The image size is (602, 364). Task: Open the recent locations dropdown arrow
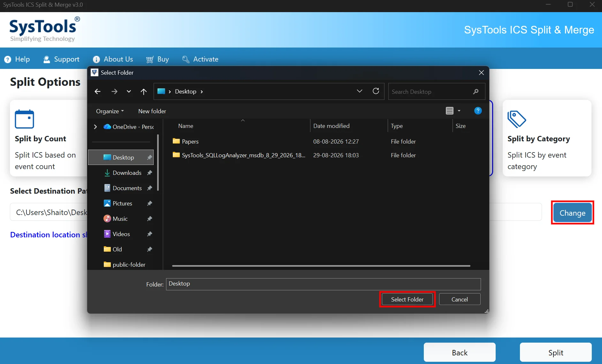point(129,92)
